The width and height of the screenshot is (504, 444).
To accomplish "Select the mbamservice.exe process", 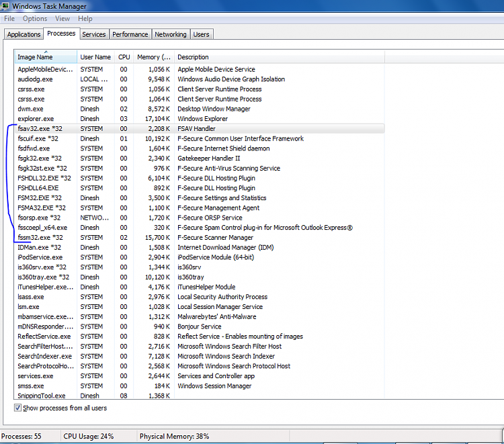I will tap(200, 317).
